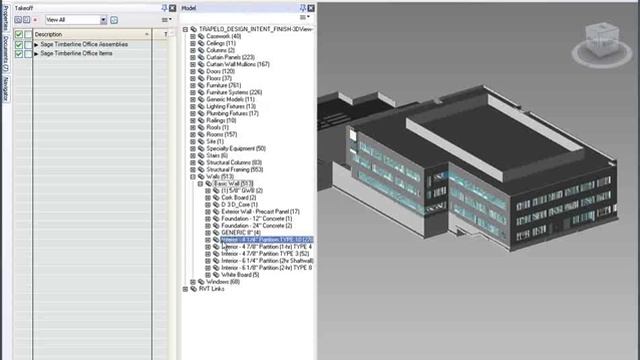Pin the Model panel

[x=302, y=8]
